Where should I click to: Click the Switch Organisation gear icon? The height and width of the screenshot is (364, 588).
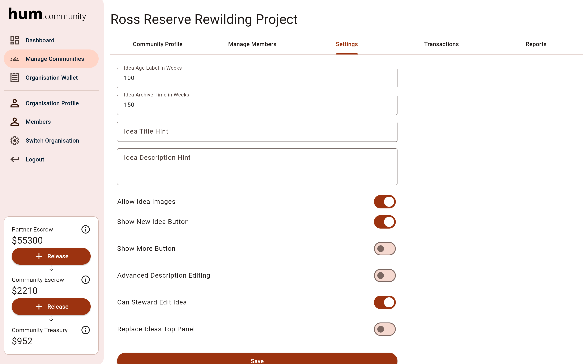click(15, 141)
